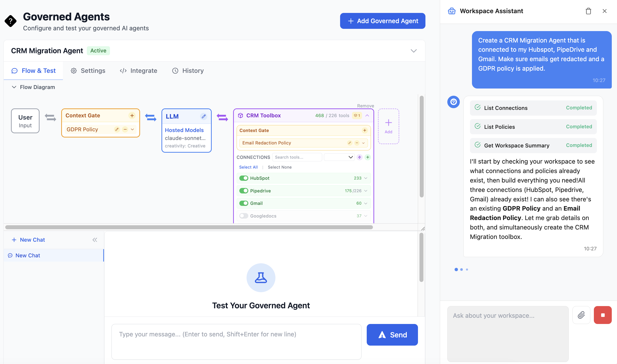Click Add Governed Agent button
The width and height of the screenshot is (617, 364).
[x=382, y=21]
